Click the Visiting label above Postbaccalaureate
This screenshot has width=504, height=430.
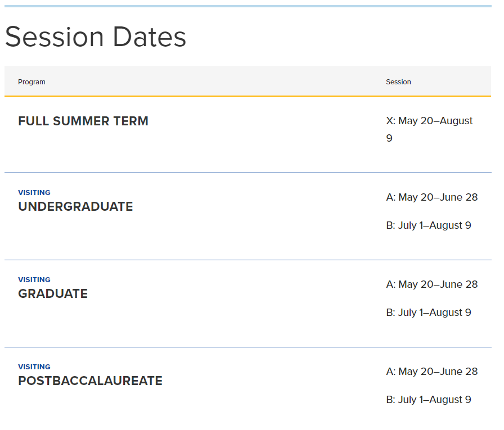tap(34, 366)
